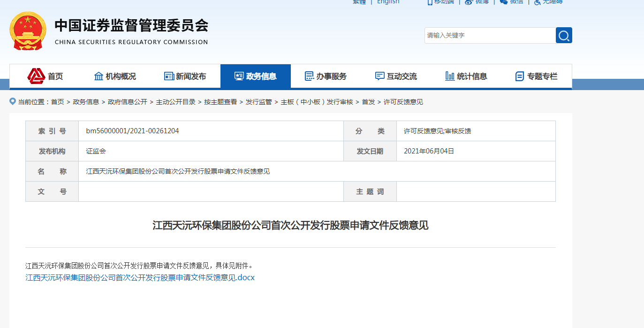The height and width of the screenshot is (328, 644).
Task: Open the 互动交流 navigation tab
Action: click(x=396, y=76)
